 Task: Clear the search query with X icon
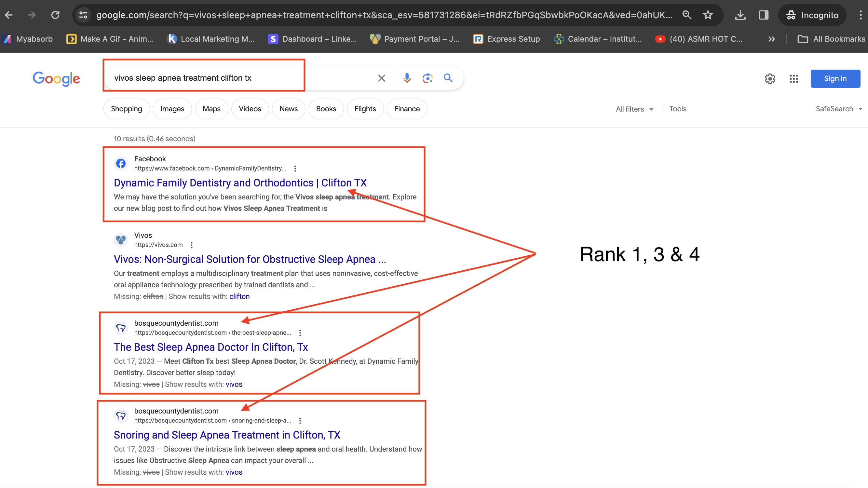pyautogui.click(x=381, y=78)
